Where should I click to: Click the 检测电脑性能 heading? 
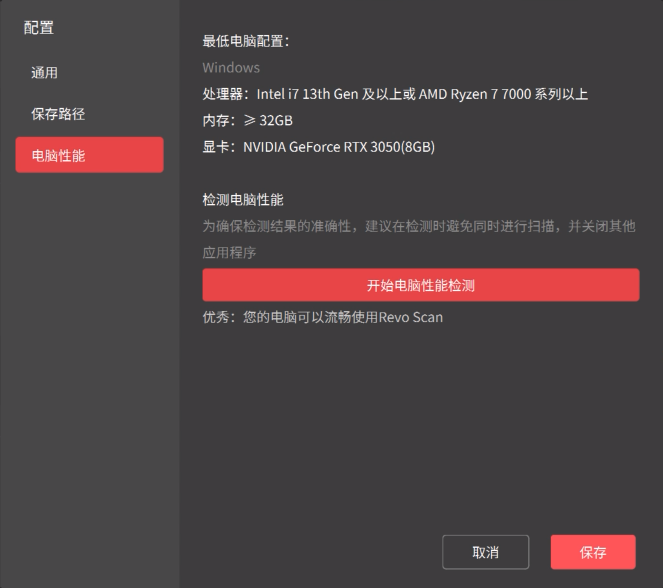(x=243, y=200)
